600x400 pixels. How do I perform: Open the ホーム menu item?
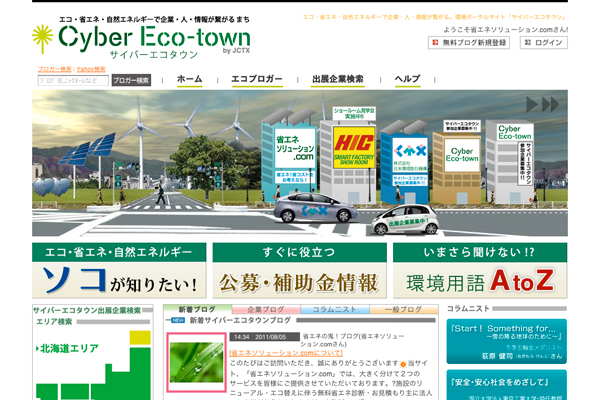click(x=189, y=79)
